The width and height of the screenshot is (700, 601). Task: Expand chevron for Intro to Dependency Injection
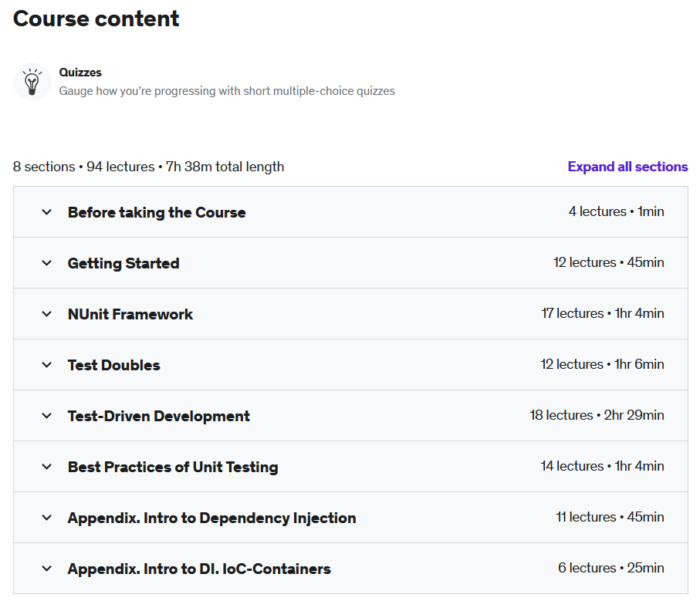[46, 517]
